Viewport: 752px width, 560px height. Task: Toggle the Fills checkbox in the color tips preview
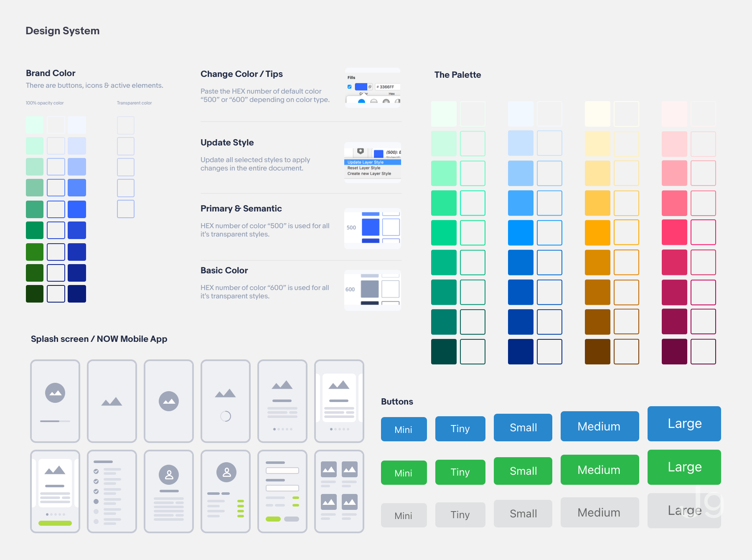pyautogui.click(x=350, y=87)
